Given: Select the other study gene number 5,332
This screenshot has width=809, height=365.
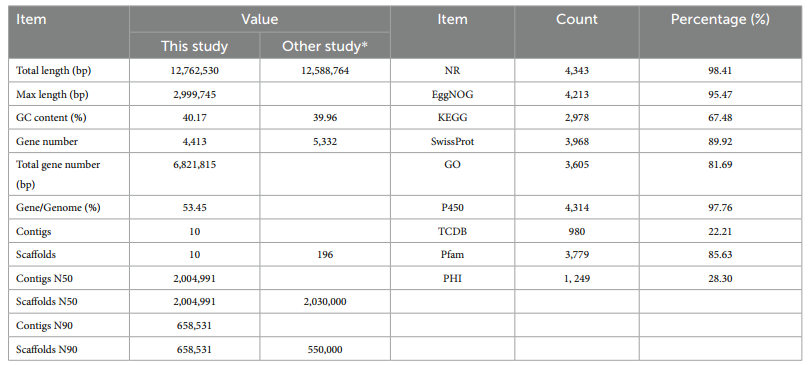Looking at the screenshot, I should pos(325,141).
